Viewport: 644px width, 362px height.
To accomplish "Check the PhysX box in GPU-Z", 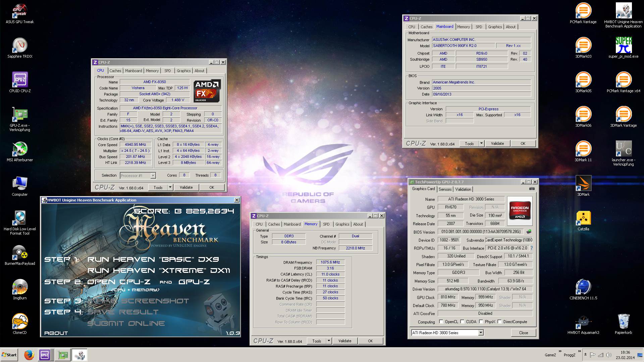I will point(481,321).
